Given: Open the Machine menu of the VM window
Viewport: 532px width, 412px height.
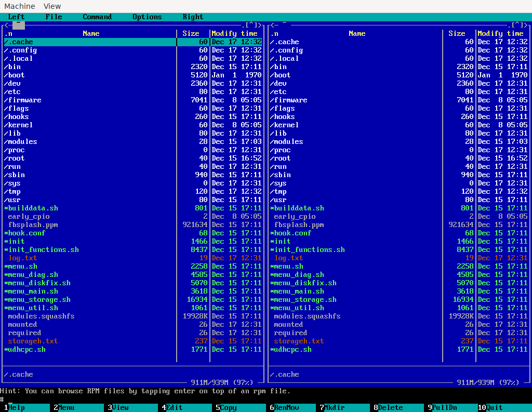Looking at the screenshot, I should [x=19, y=6].
